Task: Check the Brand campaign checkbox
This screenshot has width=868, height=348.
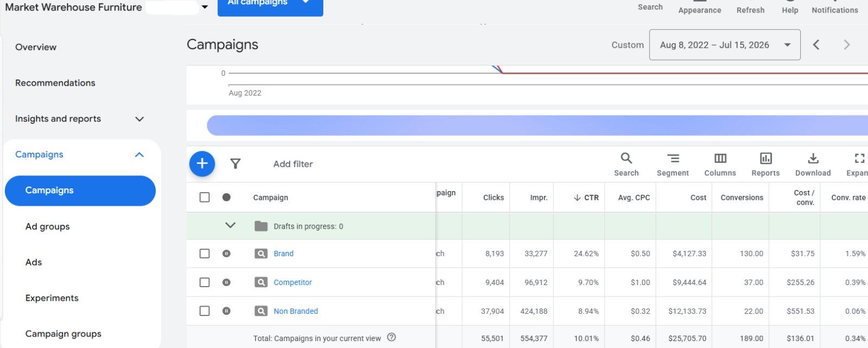Action: click(205, 254)
